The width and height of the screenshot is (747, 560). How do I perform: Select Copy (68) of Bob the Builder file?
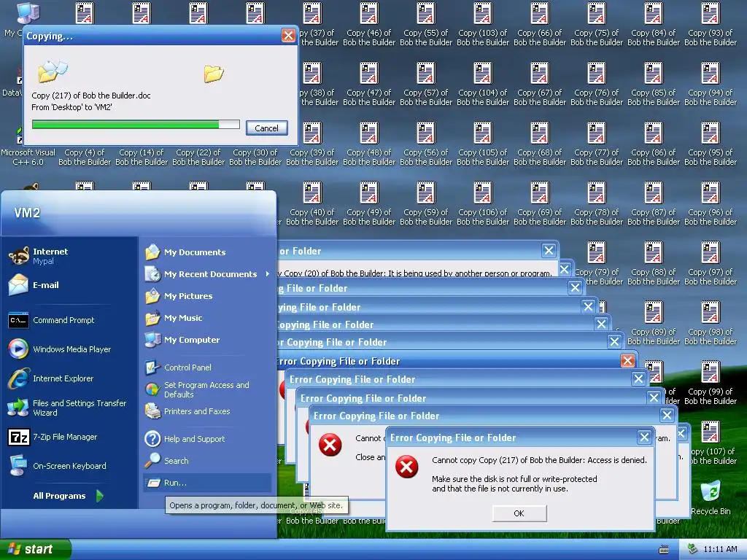[540, 144]
